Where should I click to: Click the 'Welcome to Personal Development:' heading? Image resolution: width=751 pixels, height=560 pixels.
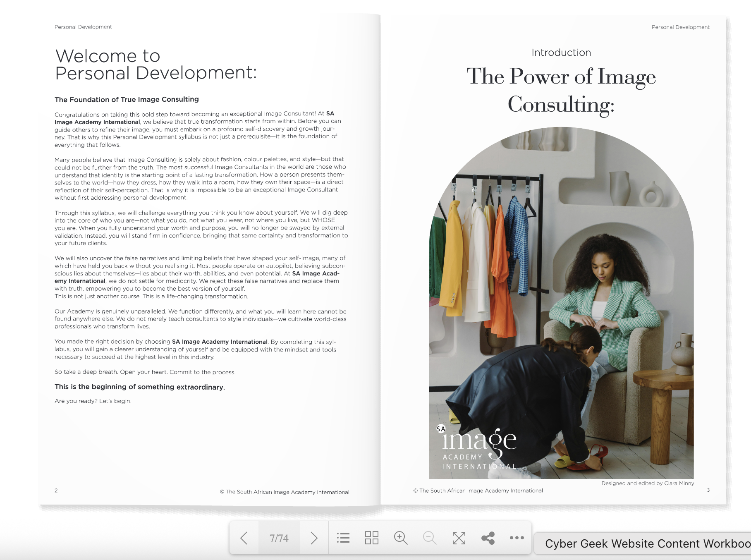156,65
